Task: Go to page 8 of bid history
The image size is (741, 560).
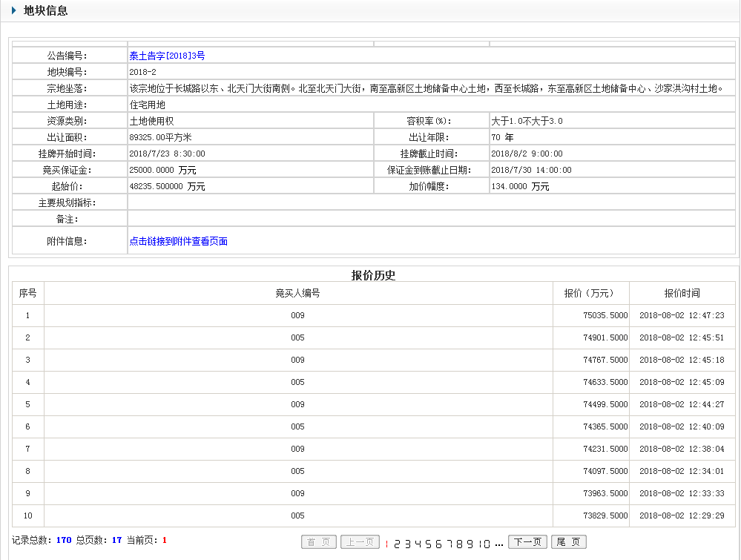Action: click(459, 544)
